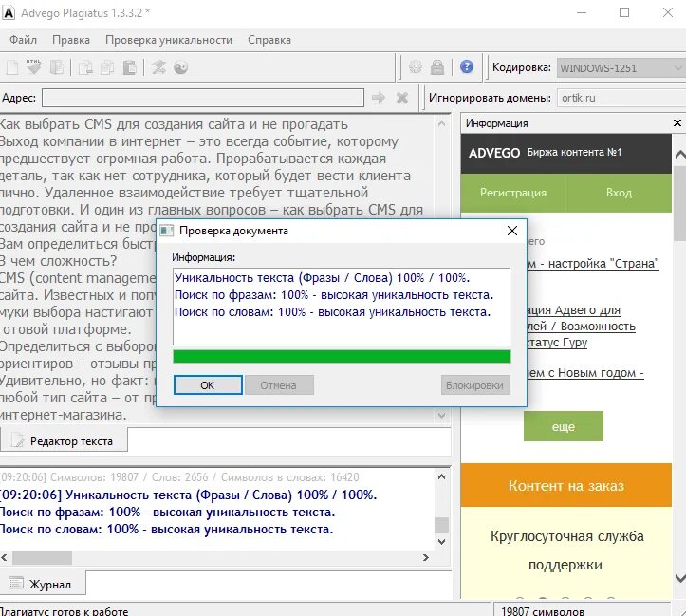The height and width of the screenshot is (616, 686).
Task: Maximize the Advego Plagiatus window
Action: pos(624,12)
